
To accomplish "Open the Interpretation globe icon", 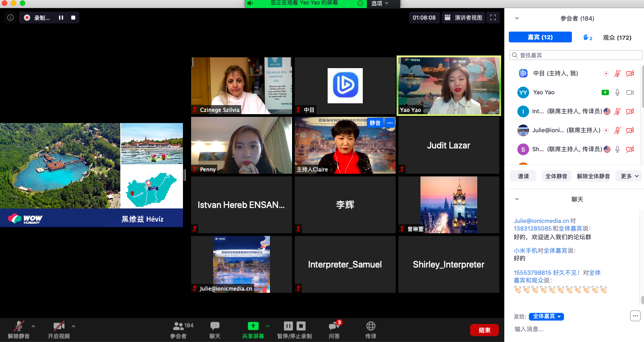I will (x=371, y=330).
